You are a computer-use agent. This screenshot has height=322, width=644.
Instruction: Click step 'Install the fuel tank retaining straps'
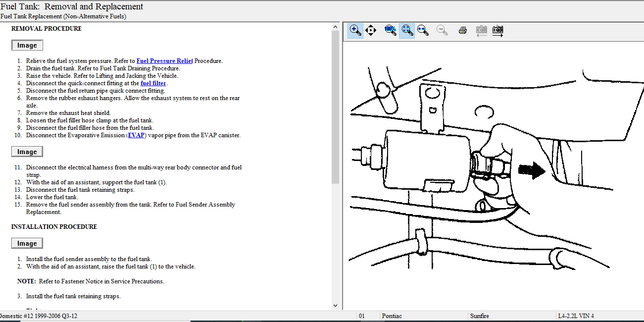point(73,296)
